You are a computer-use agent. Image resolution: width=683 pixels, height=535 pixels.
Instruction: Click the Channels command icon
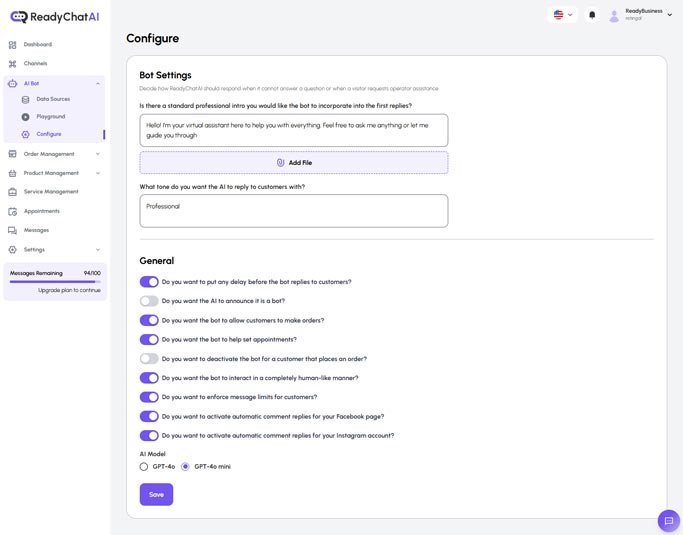[13, 64]
